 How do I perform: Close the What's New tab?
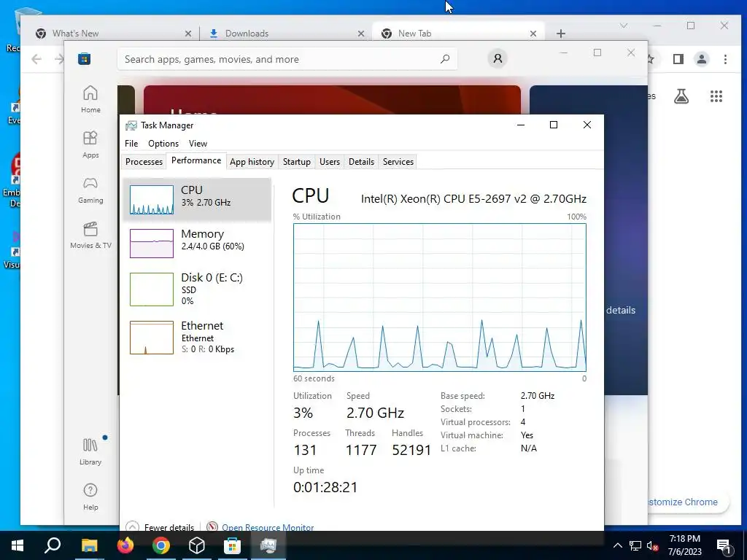(x=188, y=34)
